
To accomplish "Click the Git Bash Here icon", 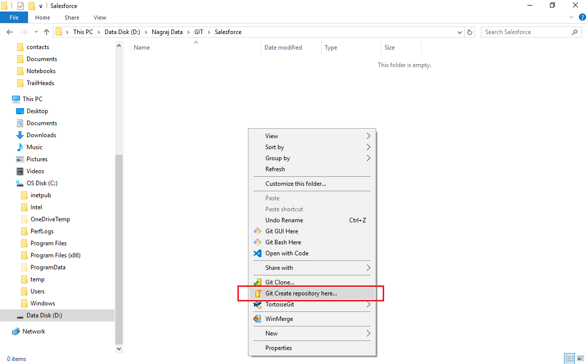I will 257,242.
